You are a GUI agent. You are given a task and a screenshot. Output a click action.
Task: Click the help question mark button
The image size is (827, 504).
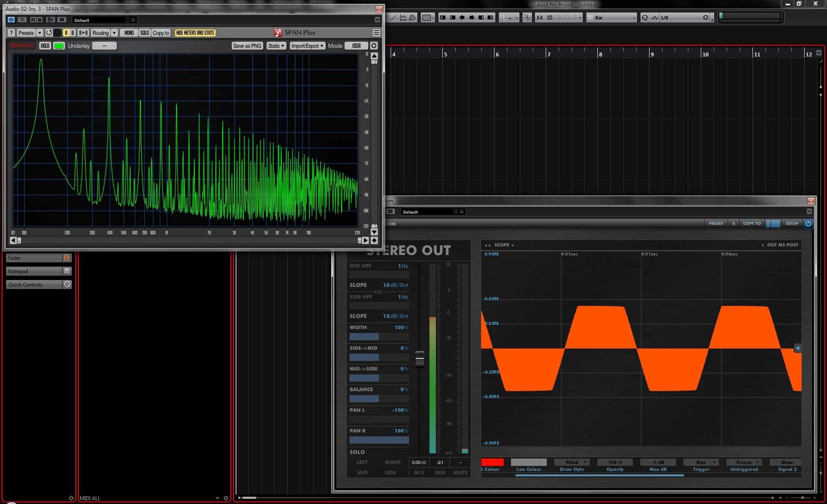pos(12,33)
